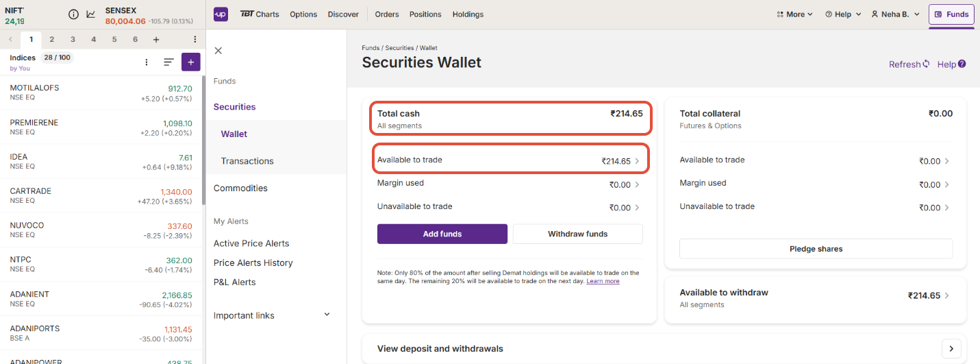Click the Refresh icon link

[x=909, y=64]
